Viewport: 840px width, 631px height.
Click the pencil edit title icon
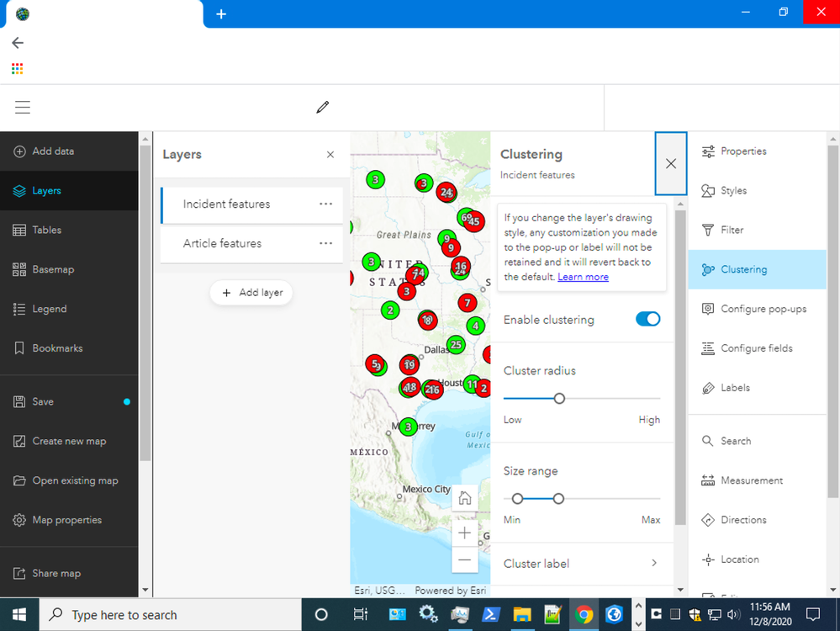322,107
